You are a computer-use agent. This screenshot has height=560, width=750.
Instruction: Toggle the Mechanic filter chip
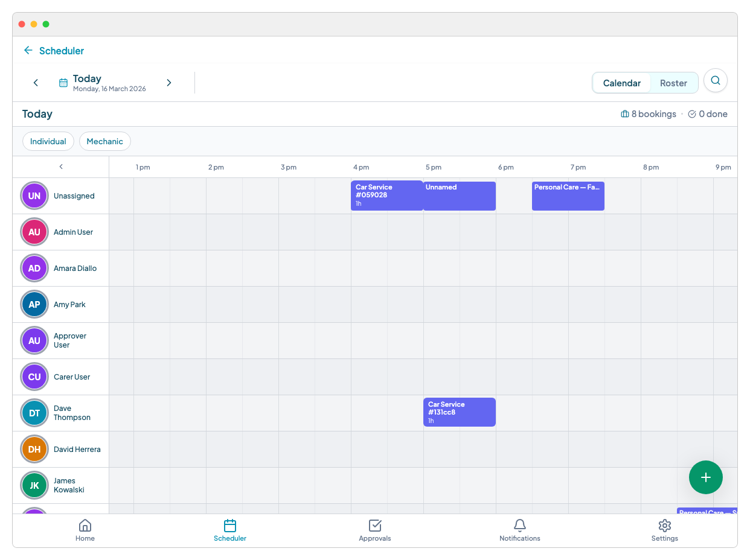[x=104, y=141]
